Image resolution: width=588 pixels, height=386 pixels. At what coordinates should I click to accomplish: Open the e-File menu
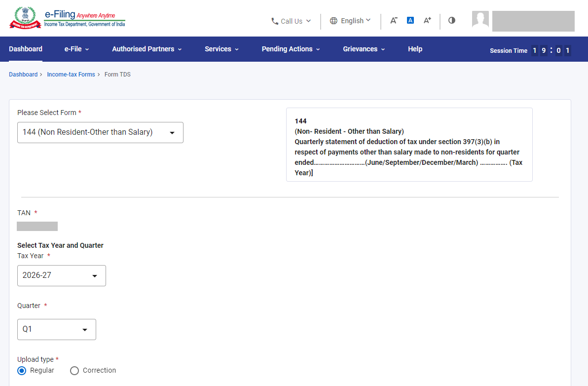click(x=76, y=49)
